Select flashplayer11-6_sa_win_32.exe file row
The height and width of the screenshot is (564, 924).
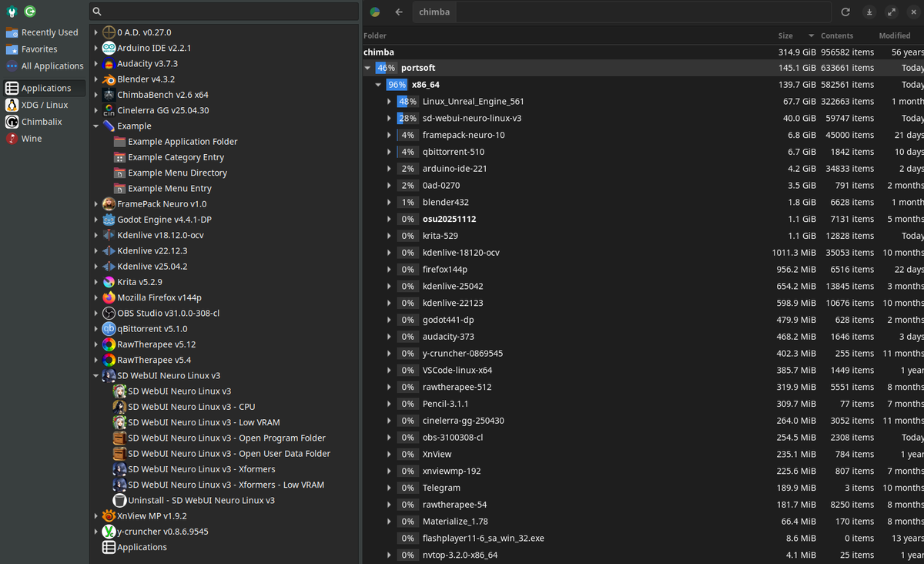coord(643,538)
